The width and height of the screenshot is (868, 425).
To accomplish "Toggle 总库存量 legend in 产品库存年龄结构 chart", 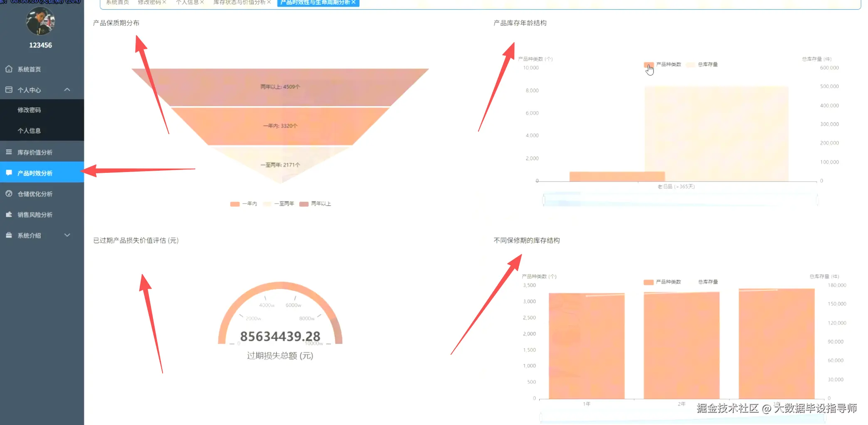I will 702,65.
